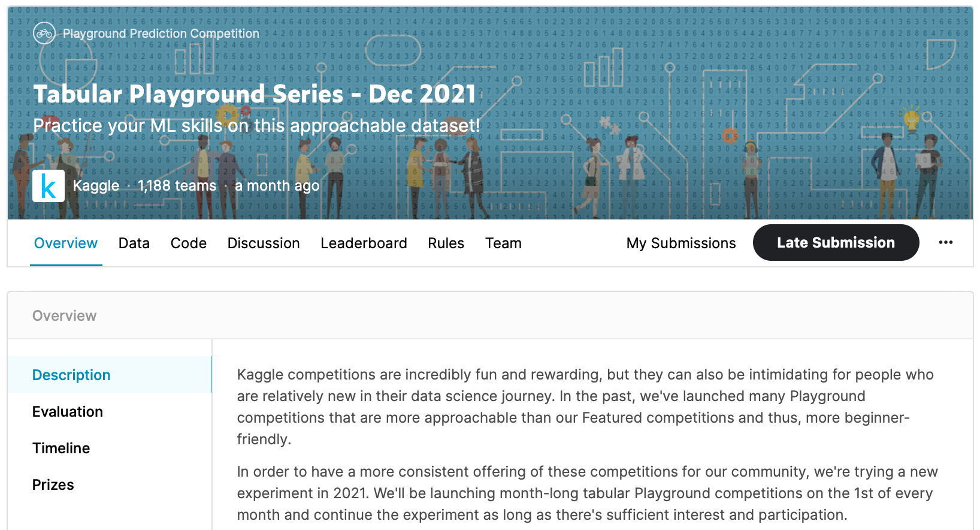The width and height of the screenshot is (980, 530).
Task: Switch to the Team tab
Action: click(503, 243)
